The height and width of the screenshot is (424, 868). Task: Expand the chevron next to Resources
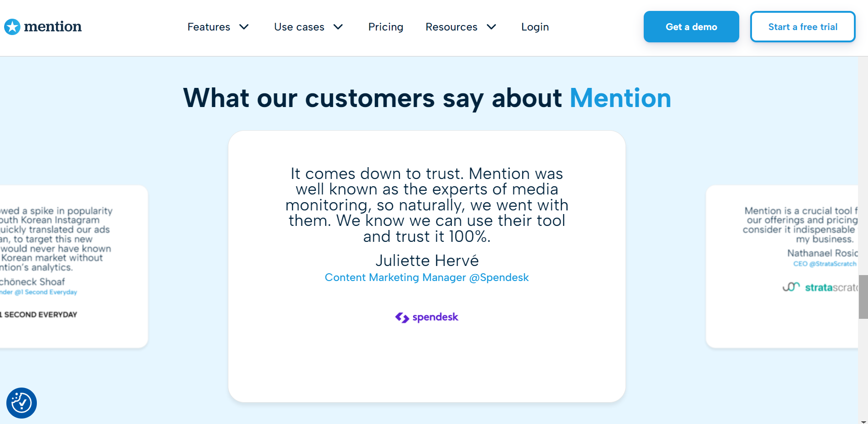pos(491,27)
